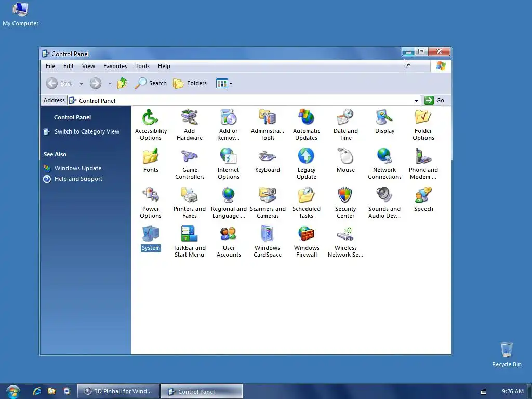This screenshot has width=532, height=399.
Task: Open the Speech icon
Action: (423, 199)
